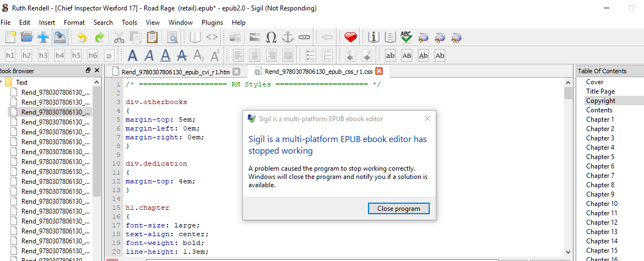Save the book with the Save icon
Image resolution: width=644 pixels, height=261 pixels.
tap(59, 37)
